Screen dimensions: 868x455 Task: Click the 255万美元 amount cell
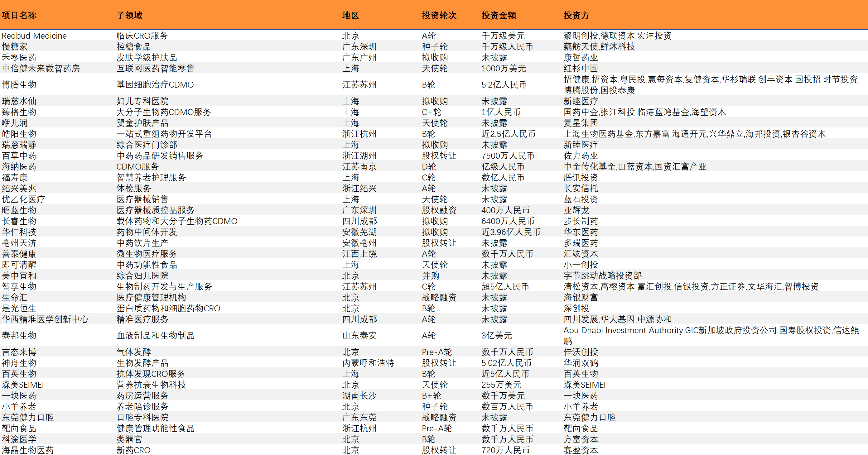click(x=501, y=385)
